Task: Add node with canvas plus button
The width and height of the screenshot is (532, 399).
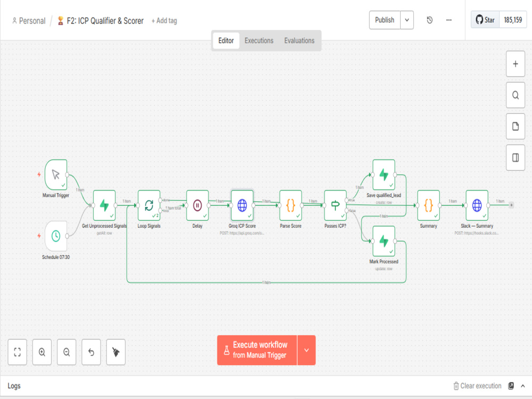Action: pos(516,64)
